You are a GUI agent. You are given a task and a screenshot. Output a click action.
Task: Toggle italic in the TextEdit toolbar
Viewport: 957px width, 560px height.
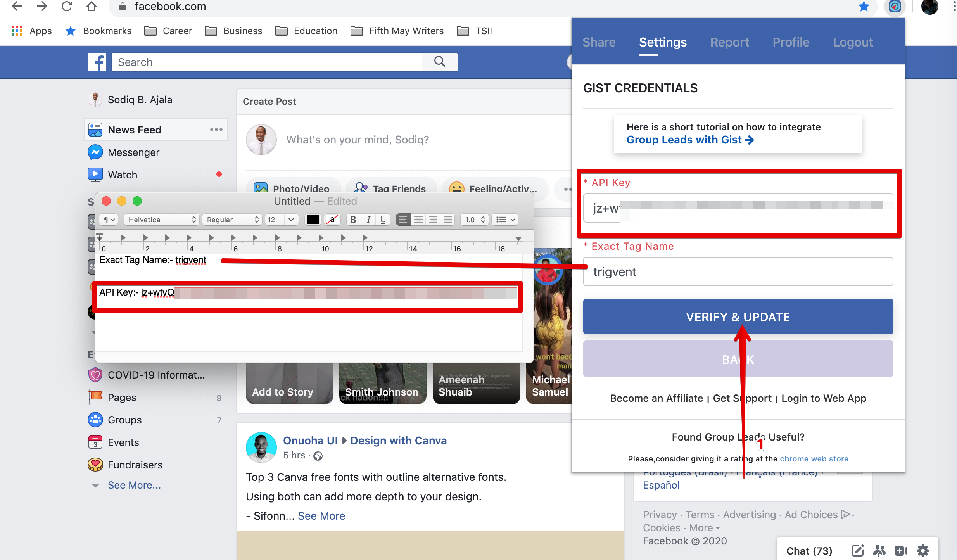click(368, 220)
